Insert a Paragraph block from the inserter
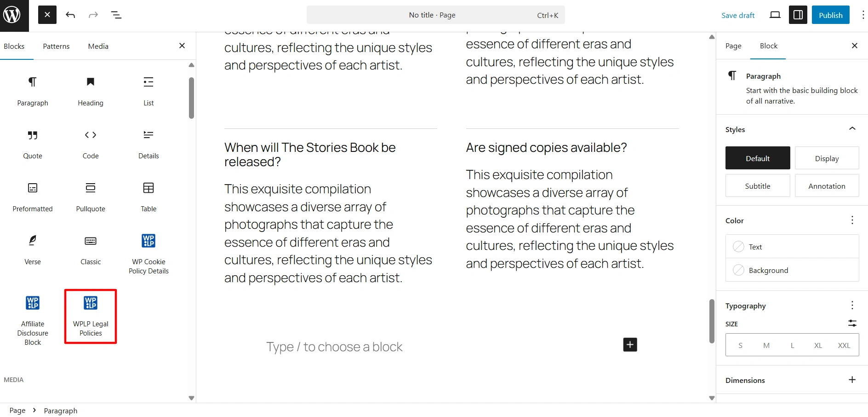 (x=32, y=91)
